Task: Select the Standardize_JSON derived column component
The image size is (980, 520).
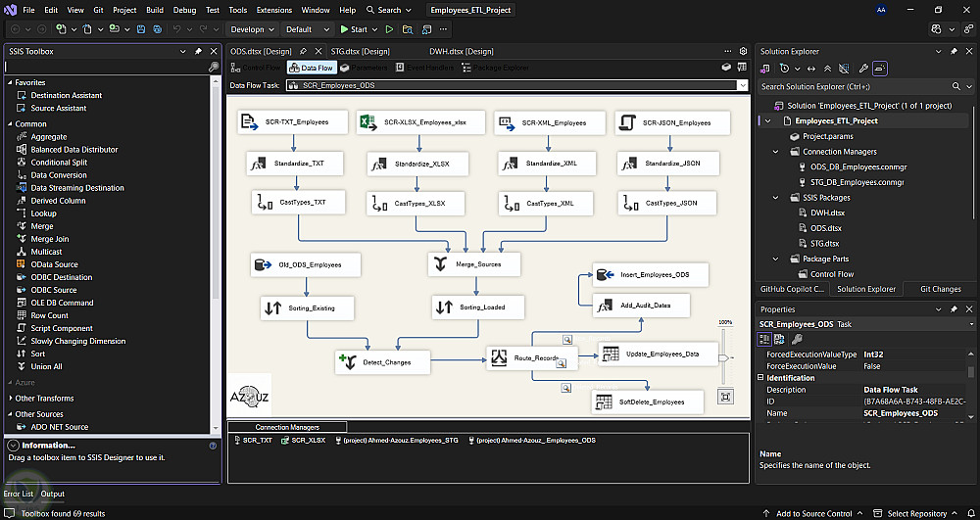Action: pyautogui.click(x=668, y=164)
